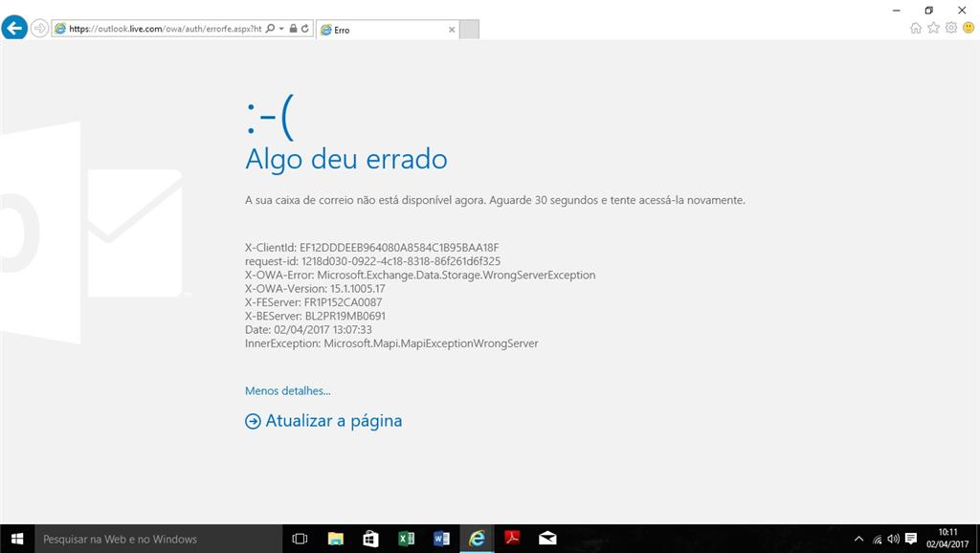Screen dimensions: 980x553
Task: Open volume speaker tray icon
Action: pyautogui.click(x=894, y=539)
